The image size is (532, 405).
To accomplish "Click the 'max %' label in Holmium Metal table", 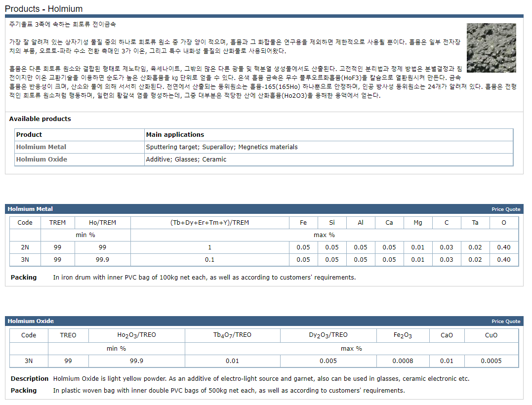I will (324, 235).
